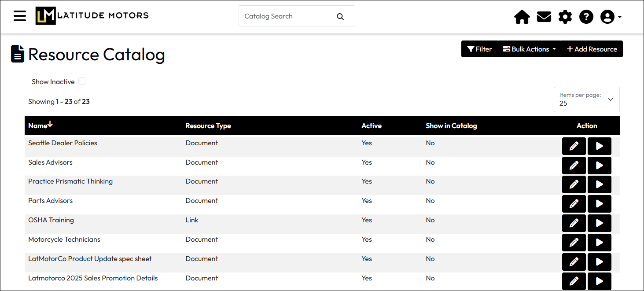This screenshot has width=644, height=291.
Task: Click the help question mark icon
Action: tap(586, 17)
